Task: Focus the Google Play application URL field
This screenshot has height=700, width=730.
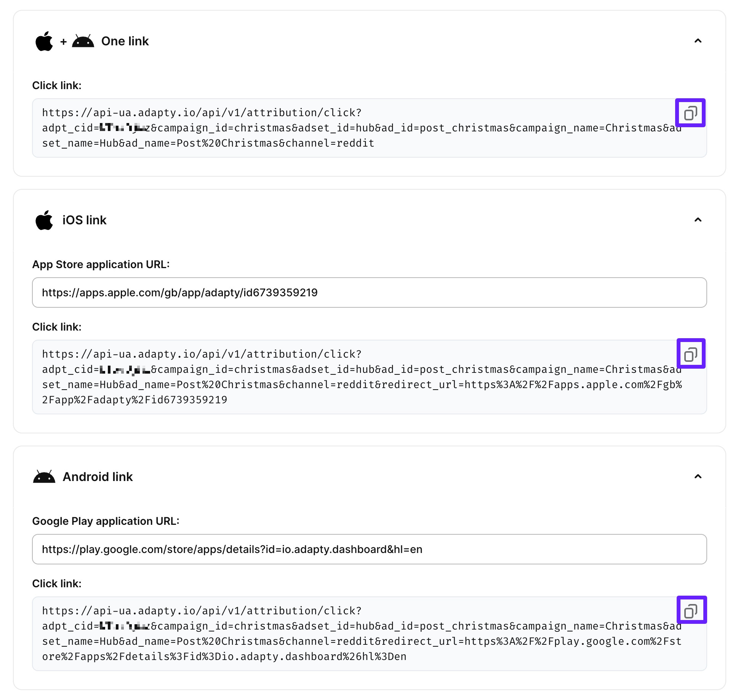Action: click(369, 549)
